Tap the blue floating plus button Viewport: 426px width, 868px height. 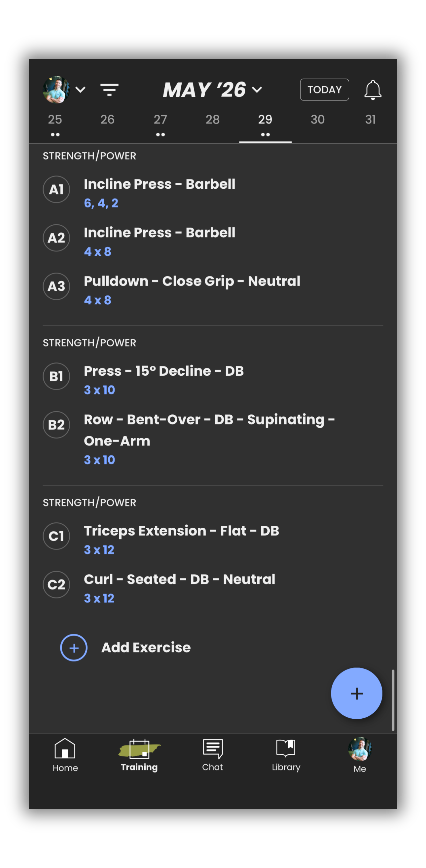click(356, 693)
